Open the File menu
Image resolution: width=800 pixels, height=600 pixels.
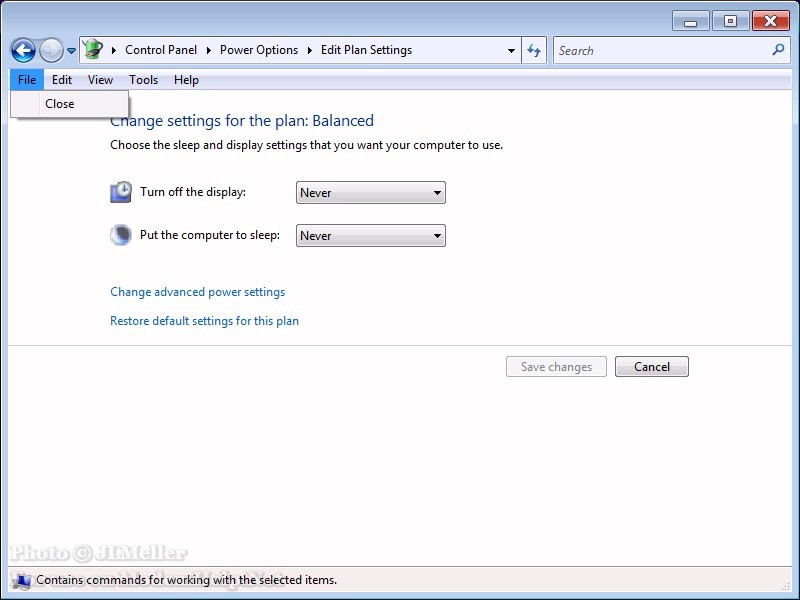point(27,80)
